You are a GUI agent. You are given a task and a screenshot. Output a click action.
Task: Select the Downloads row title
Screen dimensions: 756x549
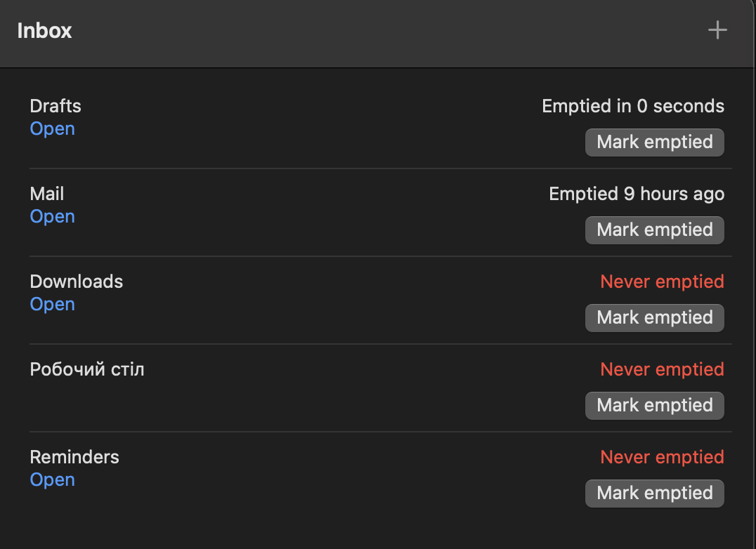tap(76, 282)
